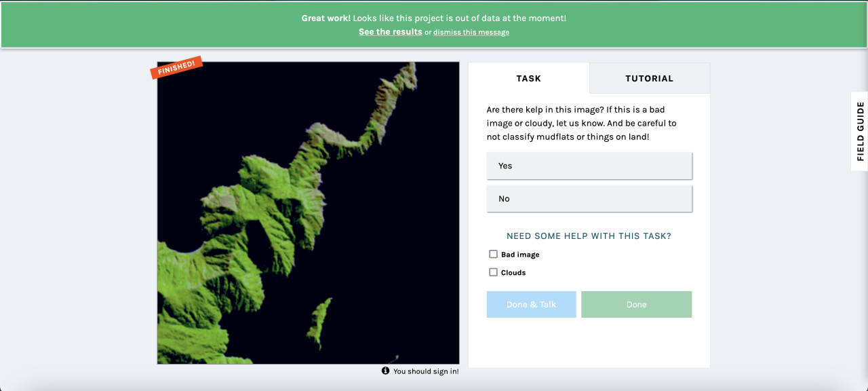The height and width of the screenshot is (391, 868).
Task: Expand 'Need some help with this task?'
Action: [x=589, y=236]
